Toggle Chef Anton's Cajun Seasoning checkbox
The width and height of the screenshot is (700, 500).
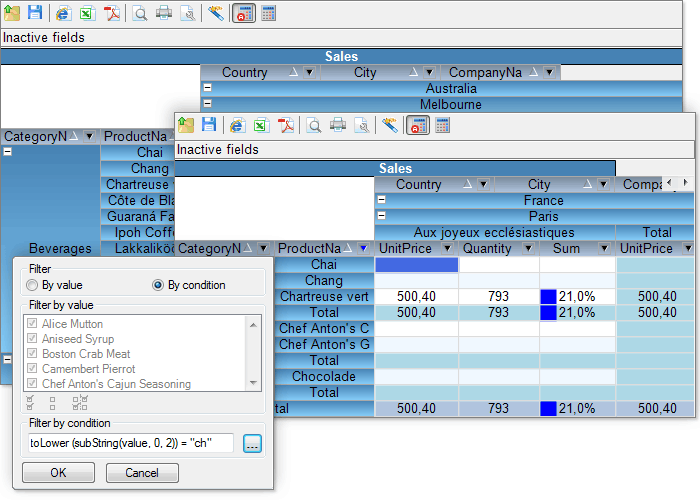point(32,383)
